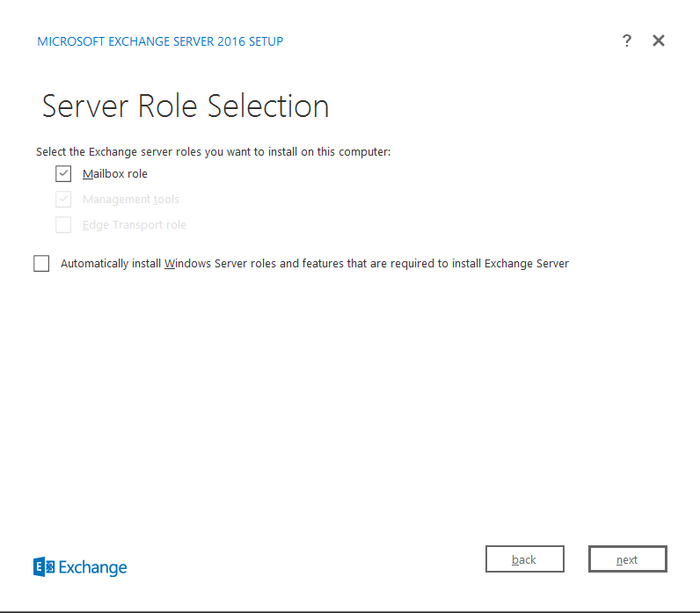Close the Exchange setup window

[x=658, y=40]
